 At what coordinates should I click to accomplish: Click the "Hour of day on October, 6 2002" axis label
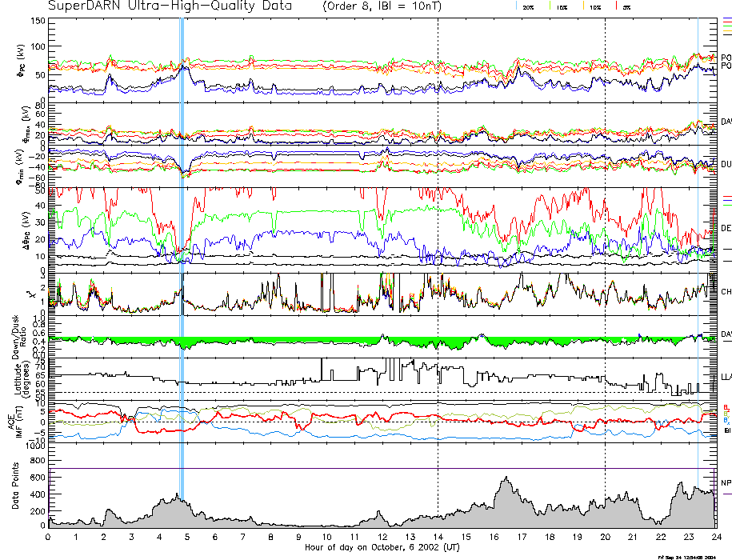tap(382, 547)
